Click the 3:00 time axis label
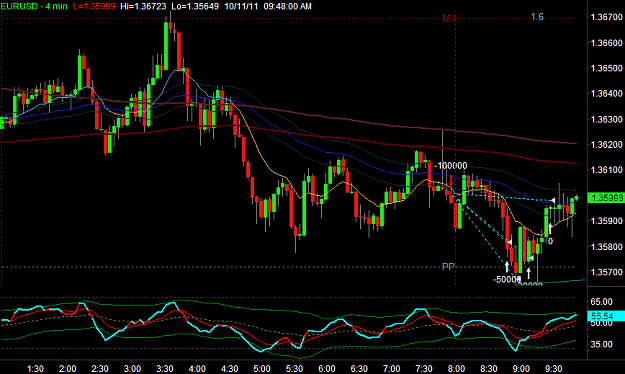This screenshot has height=374, width=625. pyautogui.click(x=132, y=368)
